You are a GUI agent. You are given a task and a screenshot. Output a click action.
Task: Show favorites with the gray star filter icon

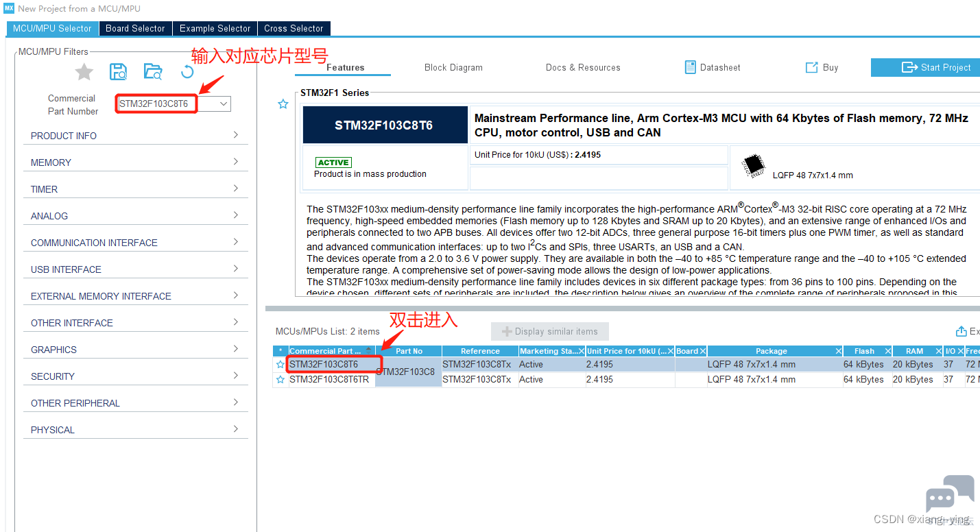pyautogui.click(x=84, y=71)
